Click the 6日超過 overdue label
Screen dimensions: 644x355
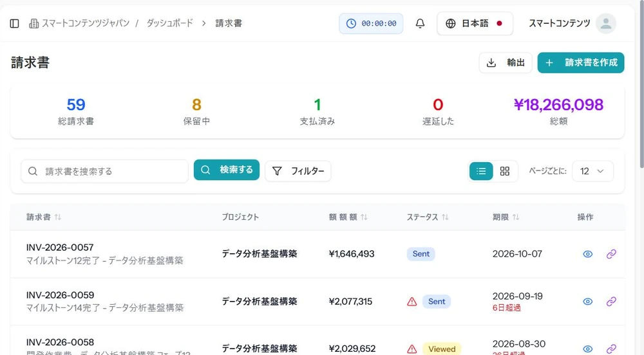pos(506,307)
